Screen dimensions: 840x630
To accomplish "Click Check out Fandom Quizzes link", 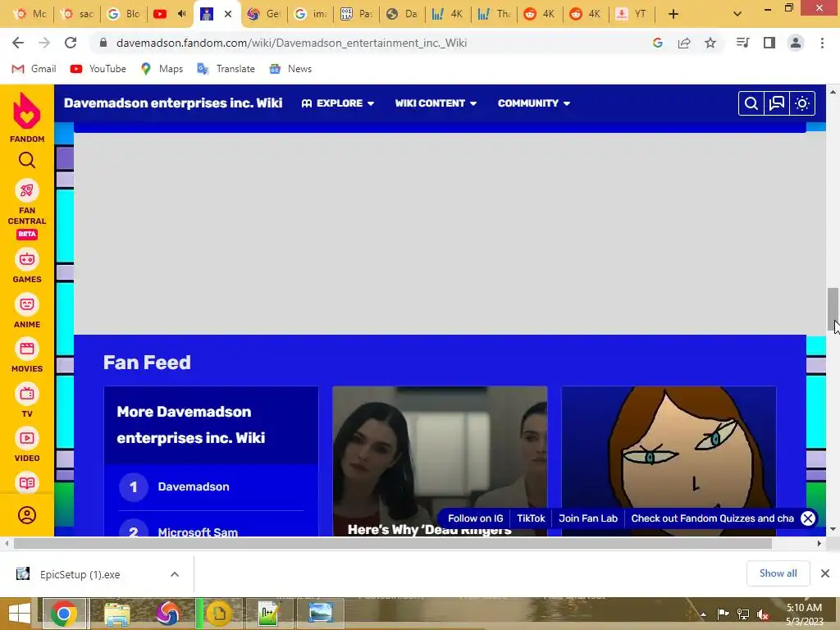I will point(713,518).
